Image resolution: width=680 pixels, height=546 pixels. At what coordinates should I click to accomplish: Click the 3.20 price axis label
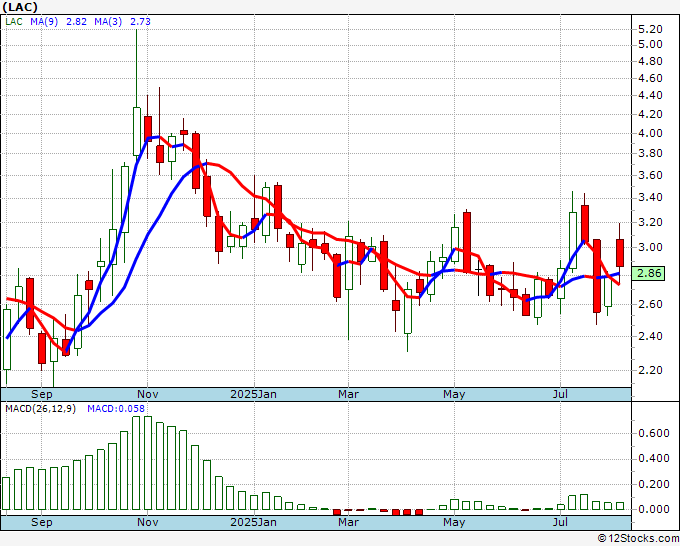651,222
